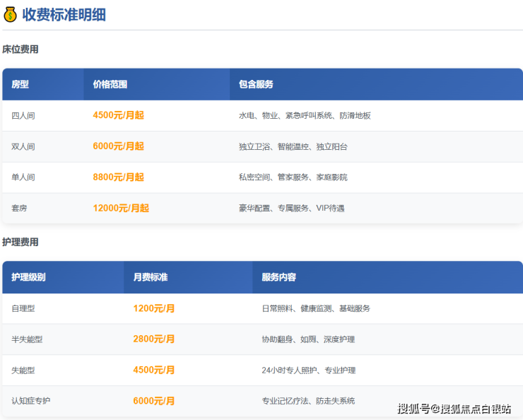Click the 包含服务 column header
Image resolution: width=523 pixels, height=420 pixels.
point(256,84)
